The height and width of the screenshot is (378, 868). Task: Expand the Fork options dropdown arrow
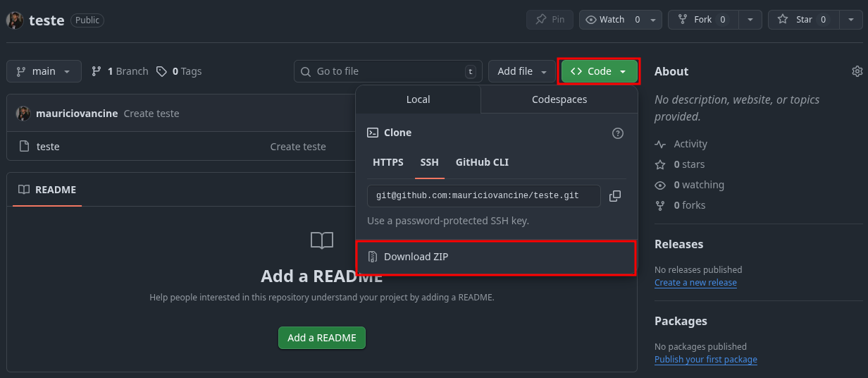tap(750, 20)
